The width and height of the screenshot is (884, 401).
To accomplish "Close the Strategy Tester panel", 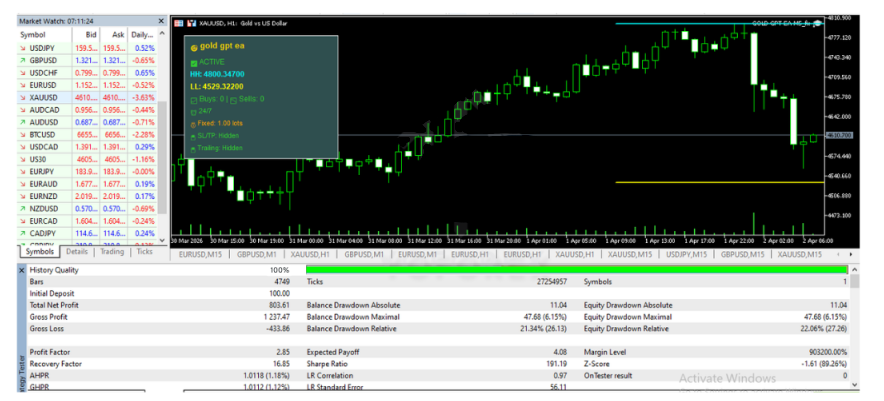I will (x=22, y=270).
